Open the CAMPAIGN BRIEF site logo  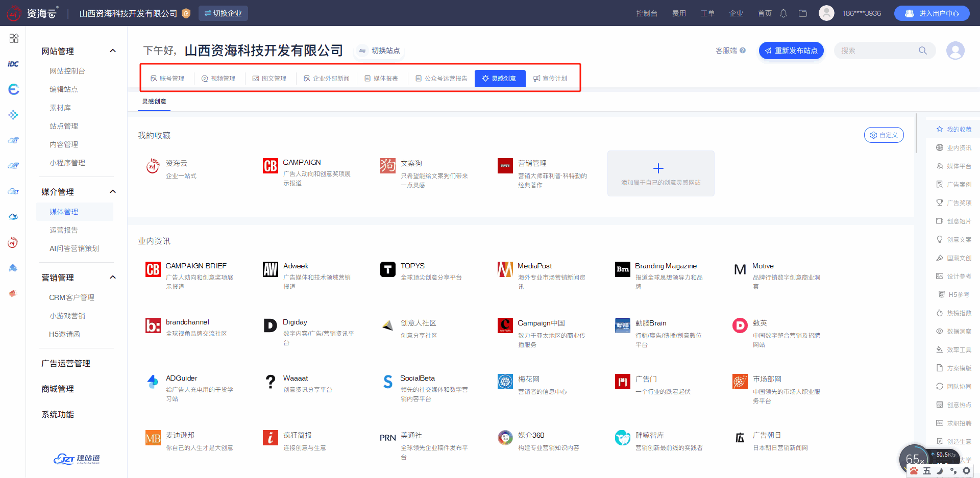pos(153,269)
